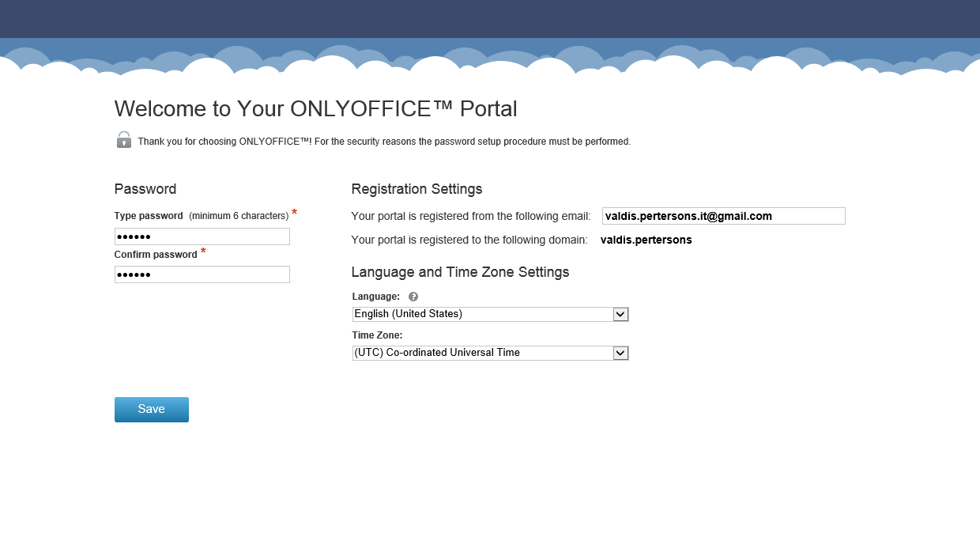Click the 'minimum 6 characters' hint text
The image size is (980, 560).
(x=239, y=216)
